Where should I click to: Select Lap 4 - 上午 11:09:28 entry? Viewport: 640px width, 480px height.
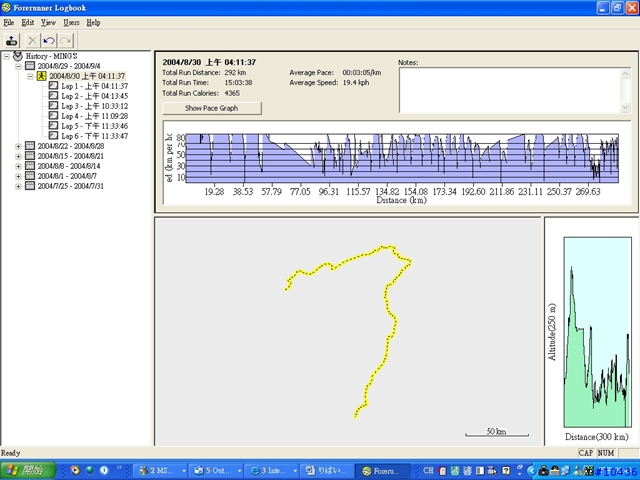95,116
